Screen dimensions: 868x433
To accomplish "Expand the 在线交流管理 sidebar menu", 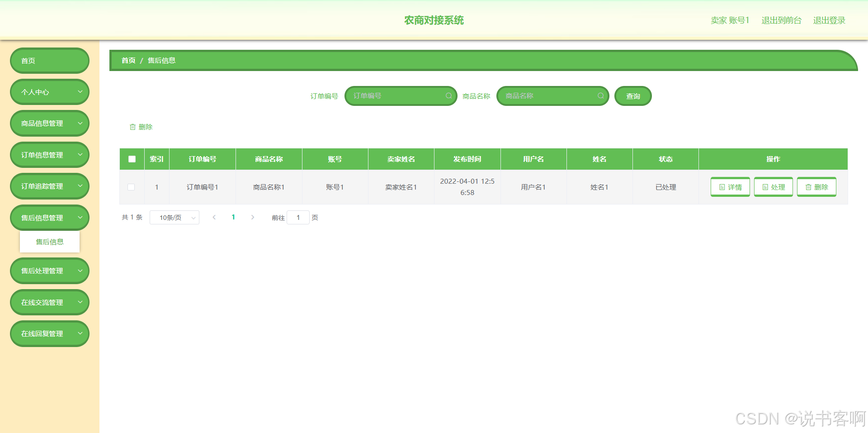I will pos(50,302).
